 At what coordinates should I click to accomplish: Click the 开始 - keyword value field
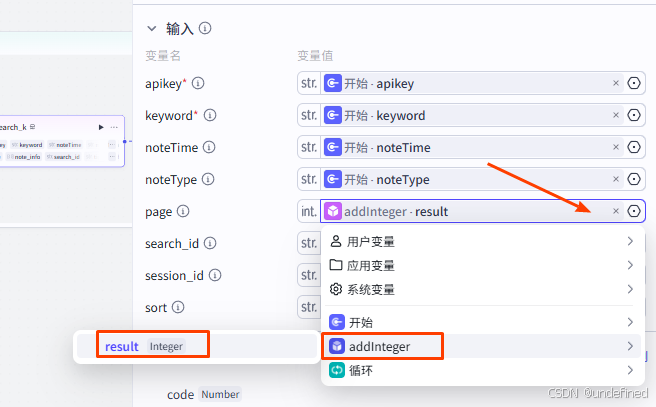(x=472, y=115)
